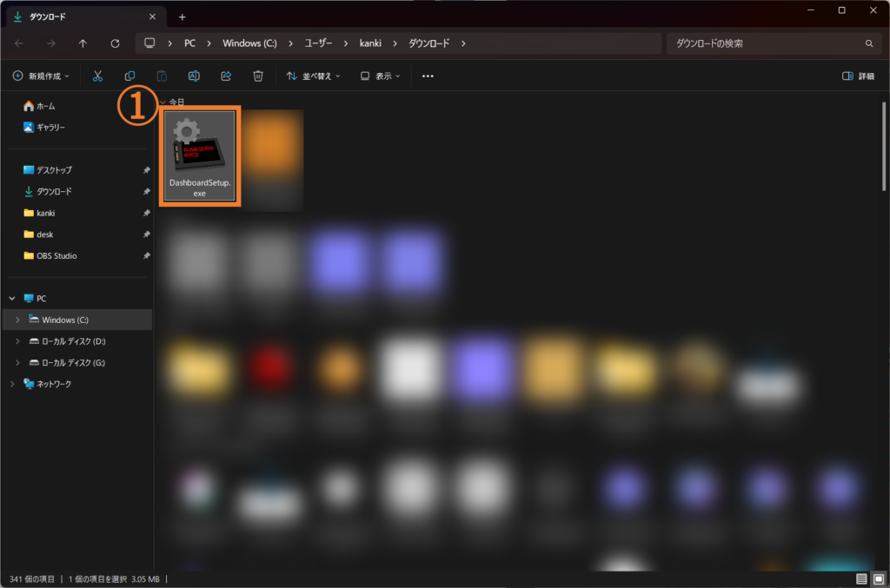Screen dimensions: 890x588
Task: Open the three-dot more options menu
Action: click(x=428, y=76)
